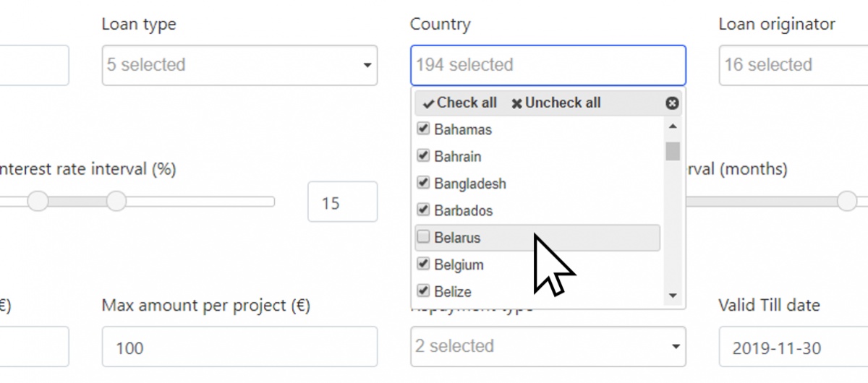This screenshot has height=383, width=868.
Task: Click the right interest rate slider handle
Action: (116, 201)
